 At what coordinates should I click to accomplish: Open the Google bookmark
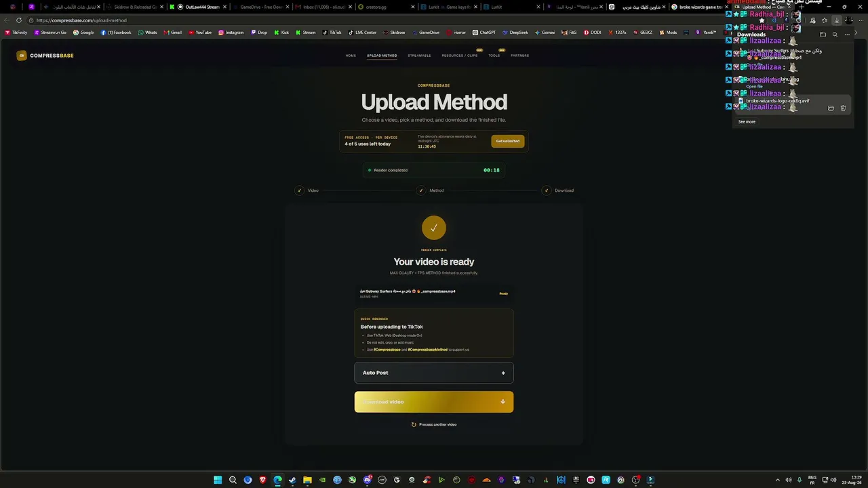[x=83, y=33]
